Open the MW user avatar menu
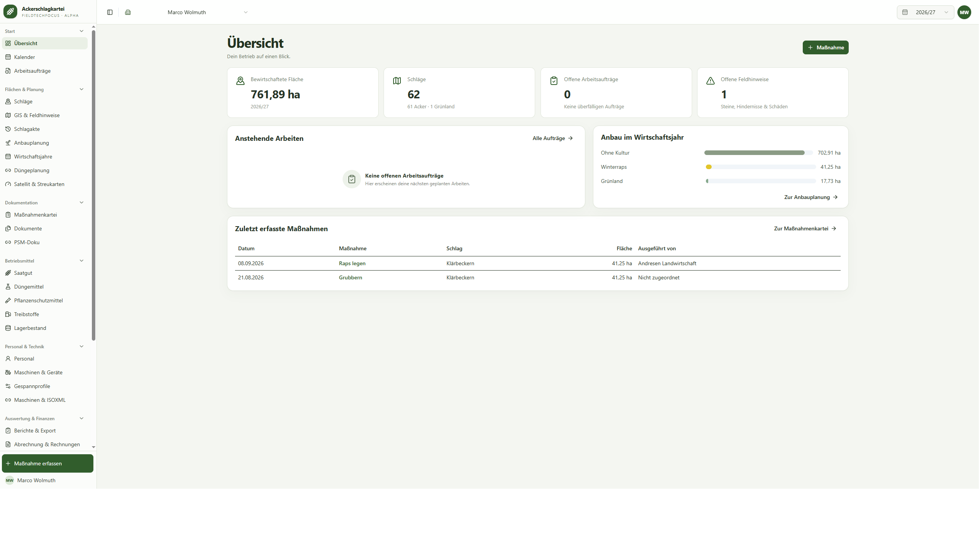 point(964,12)
